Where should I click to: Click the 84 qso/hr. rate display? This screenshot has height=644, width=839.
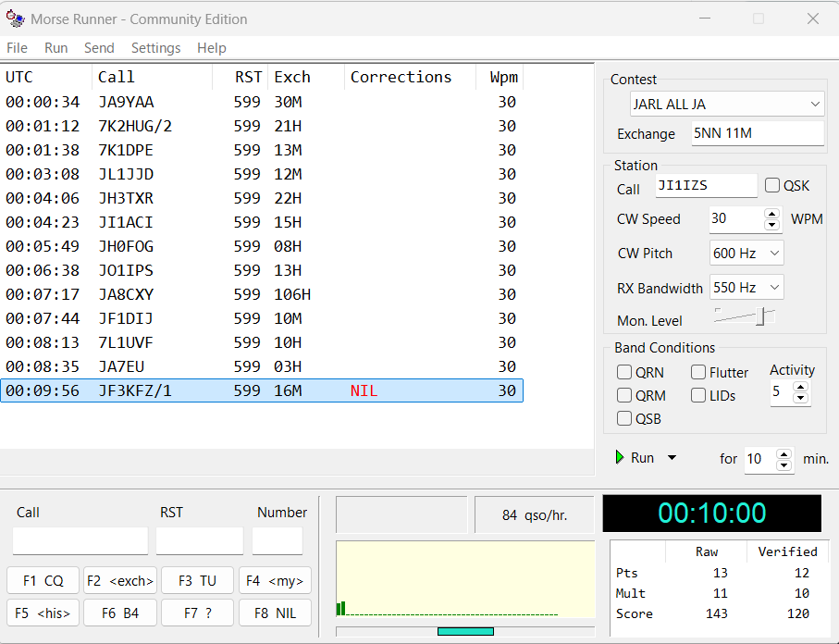click(x=534, y=515)
